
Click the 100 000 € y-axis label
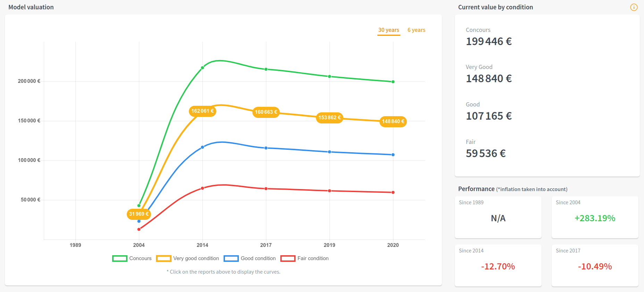point(29,160)
